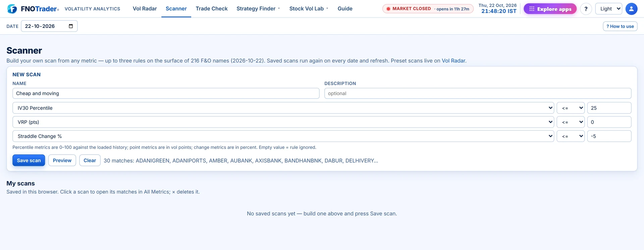Image resolution: width=644 pixels, height=250 pixels.
Task: Follow the Vol Radar link in description
Action: click(x=453, y=61)
